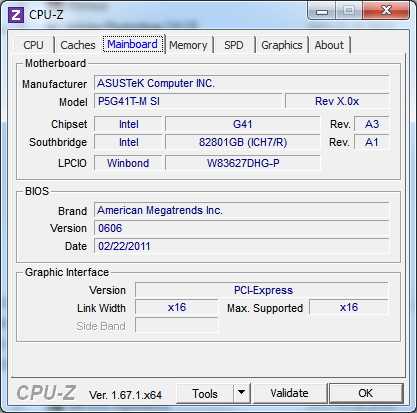Screen dimensions: 417x413
Task: Click the Southbridge revision A1
Action: point(372,142)
